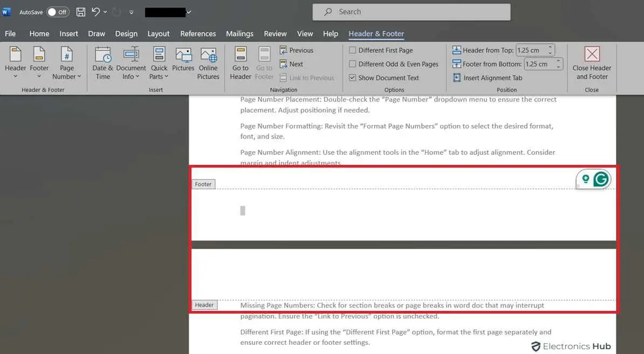Open the References tab
Image resolution: width=644 pixels, height=354 pixels.
(x=198, y=33)
